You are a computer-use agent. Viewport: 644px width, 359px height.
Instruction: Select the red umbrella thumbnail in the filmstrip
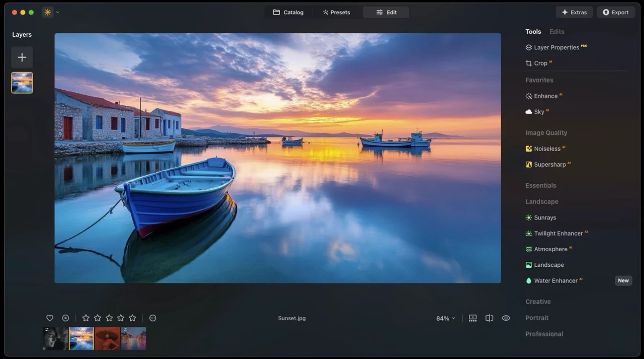pos(108,338)
